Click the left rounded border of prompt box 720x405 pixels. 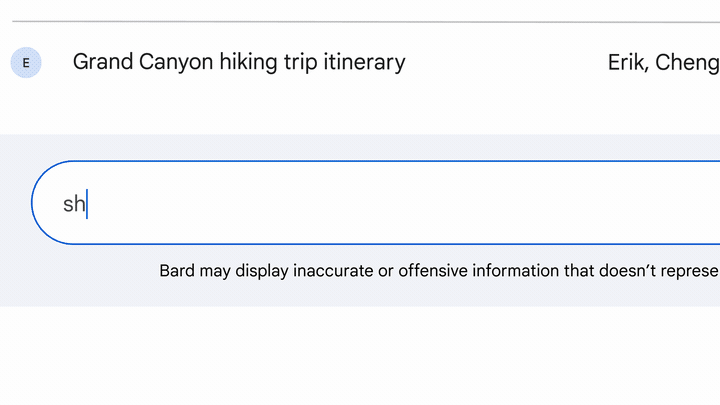[32, 202]
